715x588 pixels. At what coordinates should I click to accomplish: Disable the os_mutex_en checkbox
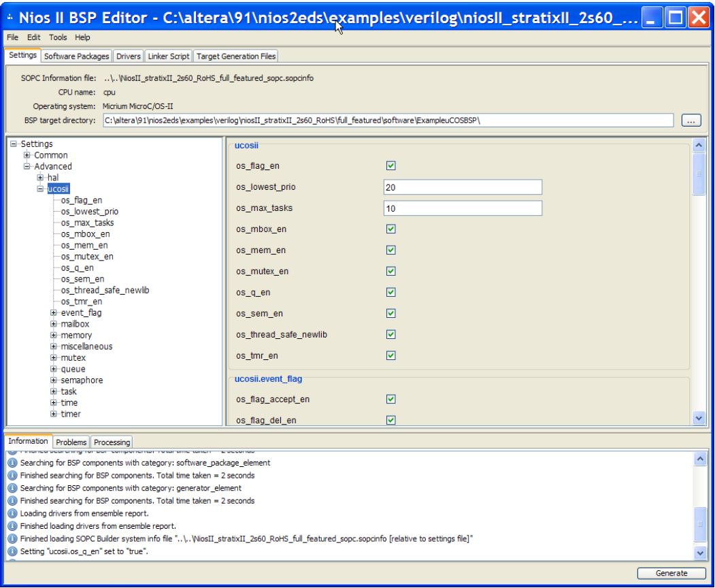coord(391,271)
